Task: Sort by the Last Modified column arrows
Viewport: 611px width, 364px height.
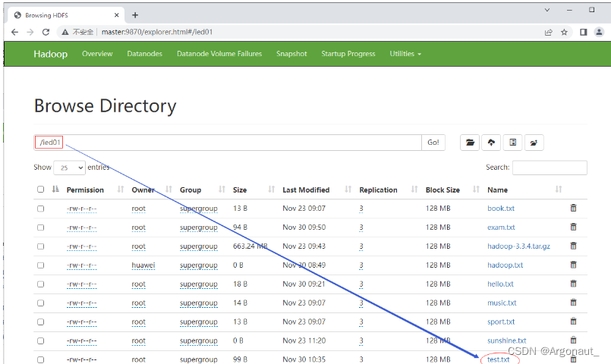Action: (348, 189)
